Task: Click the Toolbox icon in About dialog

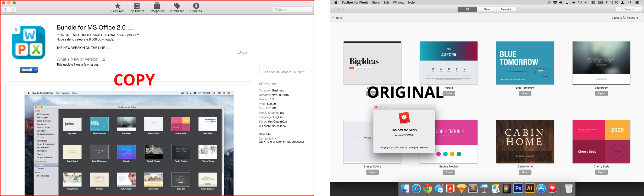Action: [x=404, y=118]
